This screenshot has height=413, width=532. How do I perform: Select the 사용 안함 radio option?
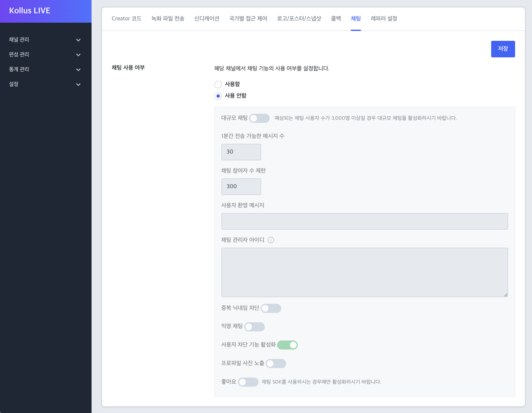218,96
